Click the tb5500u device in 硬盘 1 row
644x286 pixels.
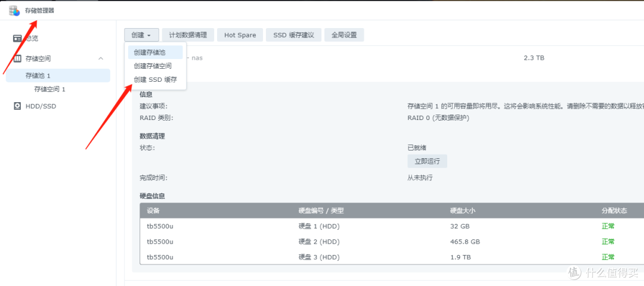pos(160,226)
